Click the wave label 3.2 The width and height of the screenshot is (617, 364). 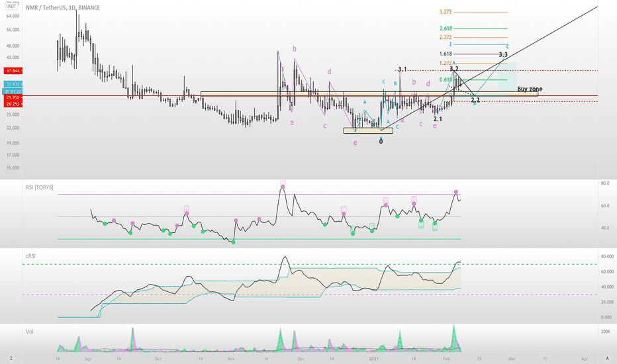tap(454, 68)
